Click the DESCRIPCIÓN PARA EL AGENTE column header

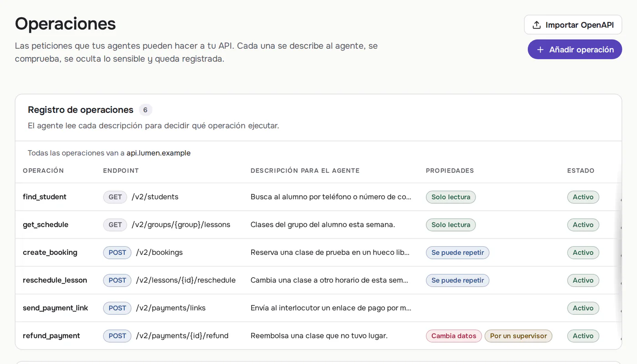pyautogui.click(x=305, y=171)
